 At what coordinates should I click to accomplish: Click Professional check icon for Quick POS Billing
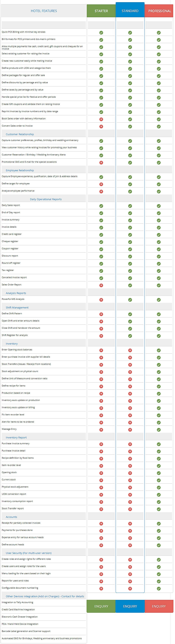(159, 33)
